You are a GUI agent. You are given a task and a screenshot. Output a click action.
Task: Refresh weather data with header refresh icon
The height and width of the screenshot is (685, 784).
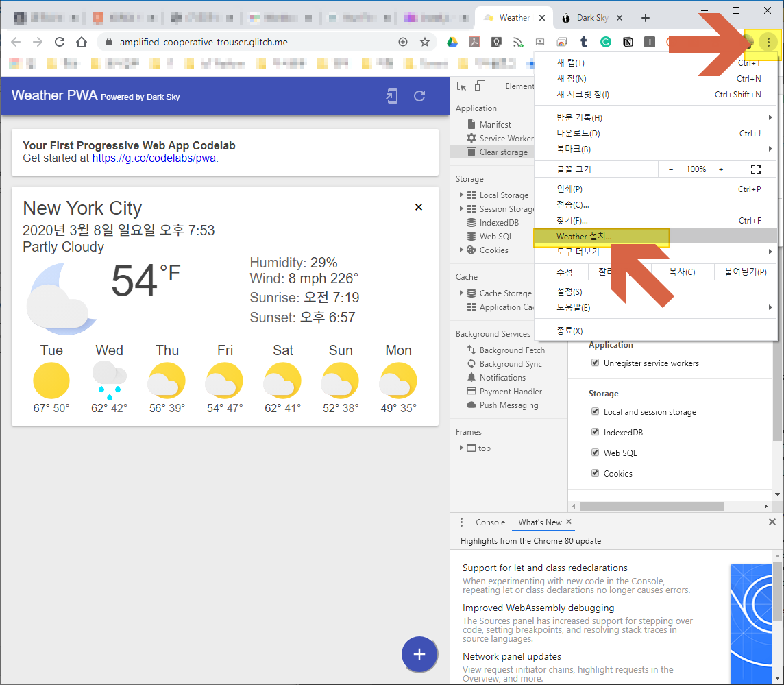pos(419,95)
